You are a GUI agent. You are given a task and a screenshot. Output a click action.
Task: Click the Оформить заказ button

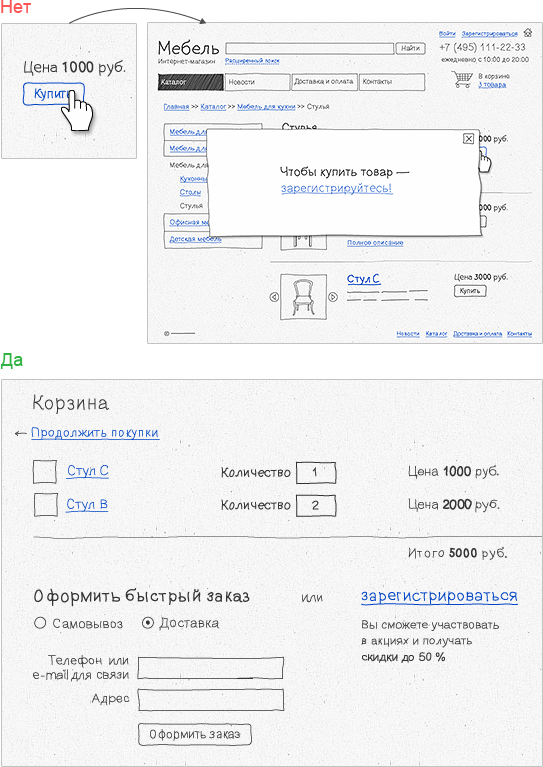195,734
